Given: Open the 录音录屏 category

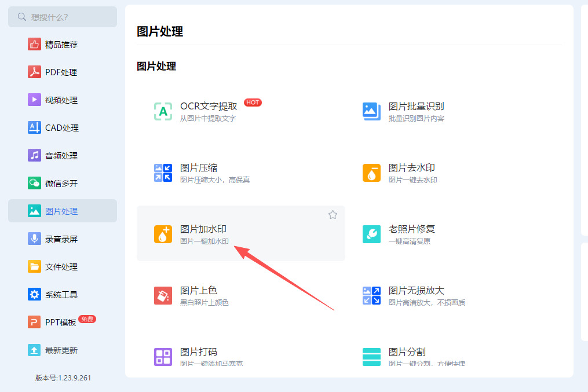Looking at the screenshot, I should point(63,239).
